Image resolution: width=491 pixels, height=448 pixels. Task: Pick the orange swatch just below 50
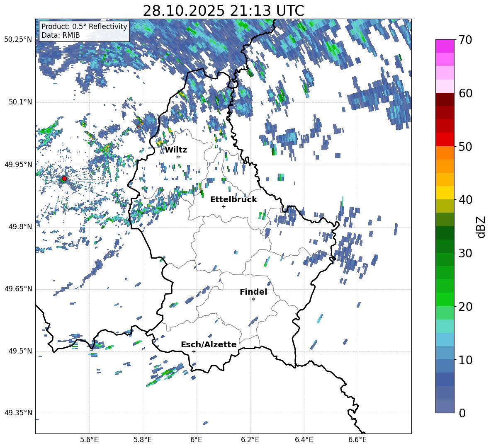click(445, 153)
